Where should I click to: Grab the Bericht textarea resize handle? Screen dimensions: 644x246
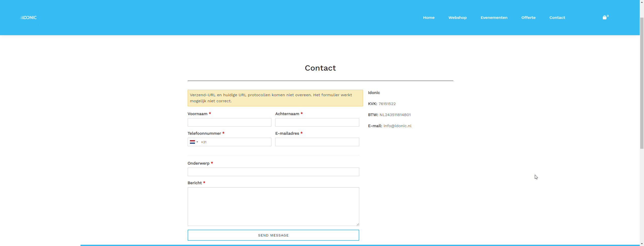click(x=357, y=224)
